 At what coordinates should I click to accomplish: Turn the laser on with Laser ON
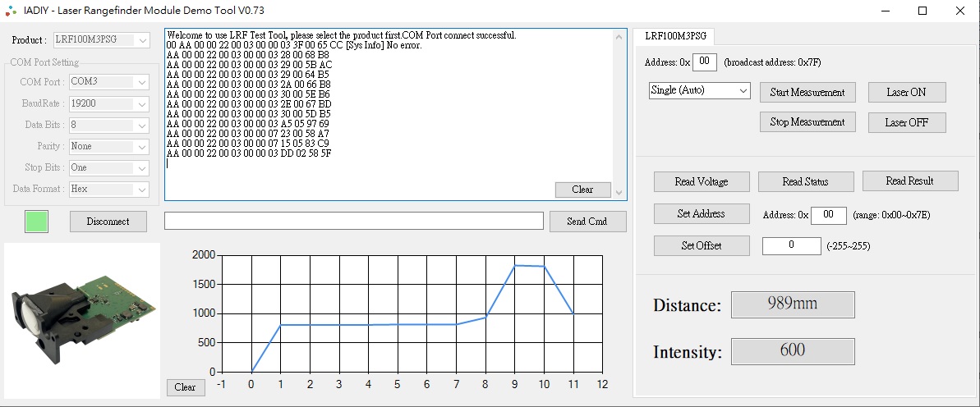click(906, 92)
